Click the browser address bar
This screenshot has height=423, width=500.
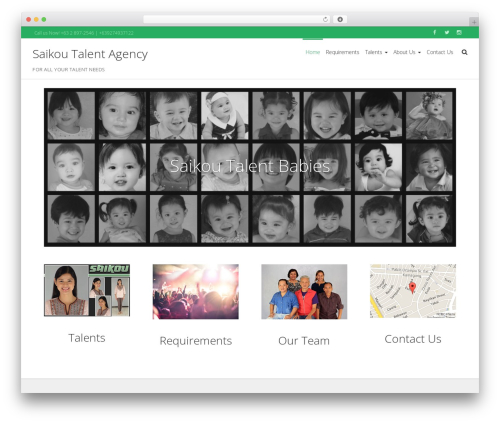(236, 19)
